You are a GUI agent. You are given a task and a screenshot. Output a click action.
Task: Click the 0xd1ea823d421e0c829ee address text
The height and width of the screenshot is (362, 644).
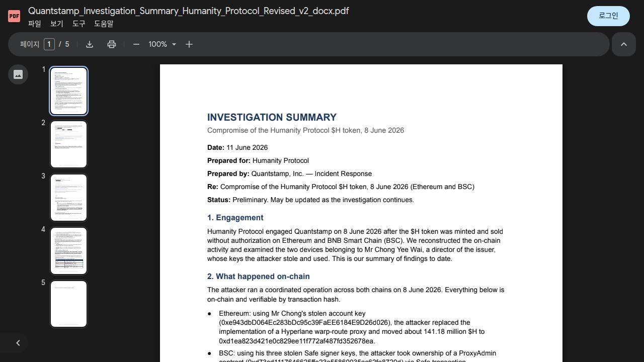[x=297, y=341]
